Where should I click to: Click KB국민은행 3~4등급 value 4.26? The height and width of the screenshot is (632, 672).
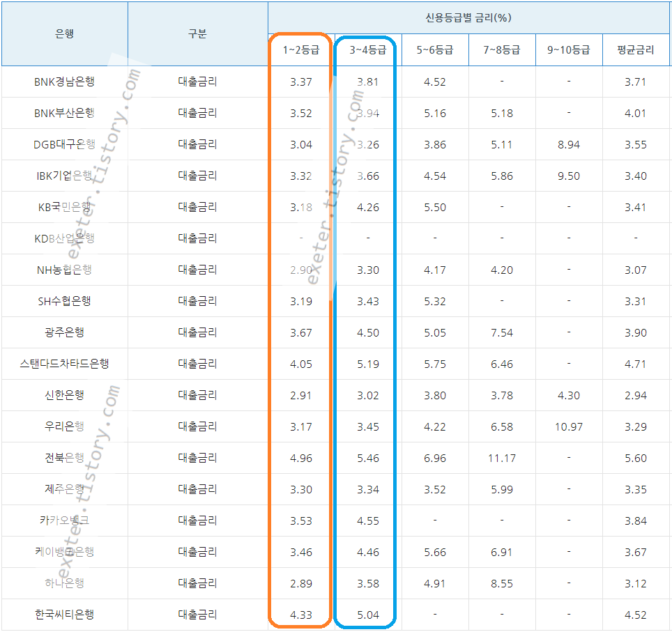(367, 208)
